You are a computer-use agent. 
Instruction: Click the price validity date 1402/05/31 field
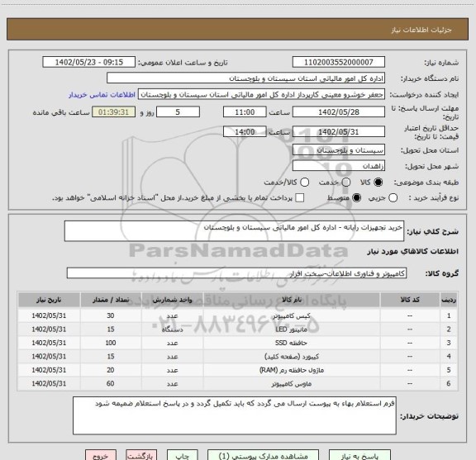click(x=339, y=131)
